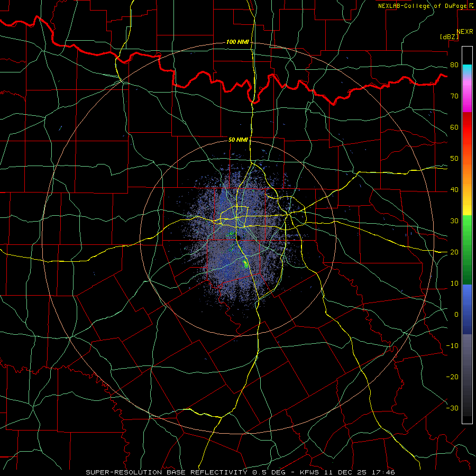
Task: Click the 100 NMI range ring label
Action: 237,42
